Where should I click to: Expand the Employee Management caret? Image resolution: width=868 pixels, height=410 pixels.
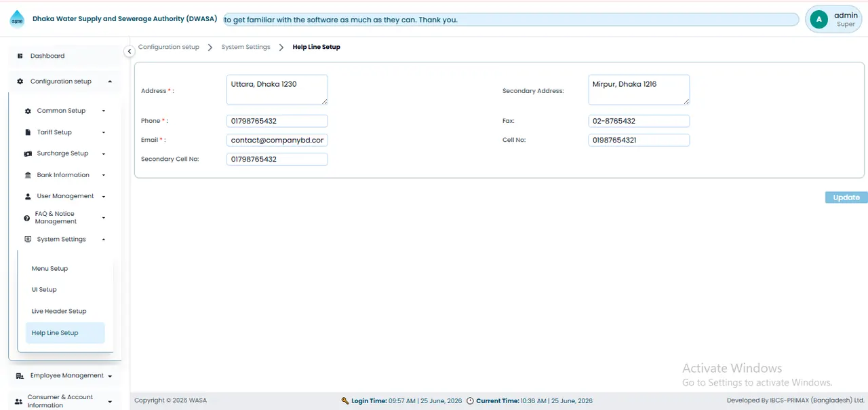[110, 376]
